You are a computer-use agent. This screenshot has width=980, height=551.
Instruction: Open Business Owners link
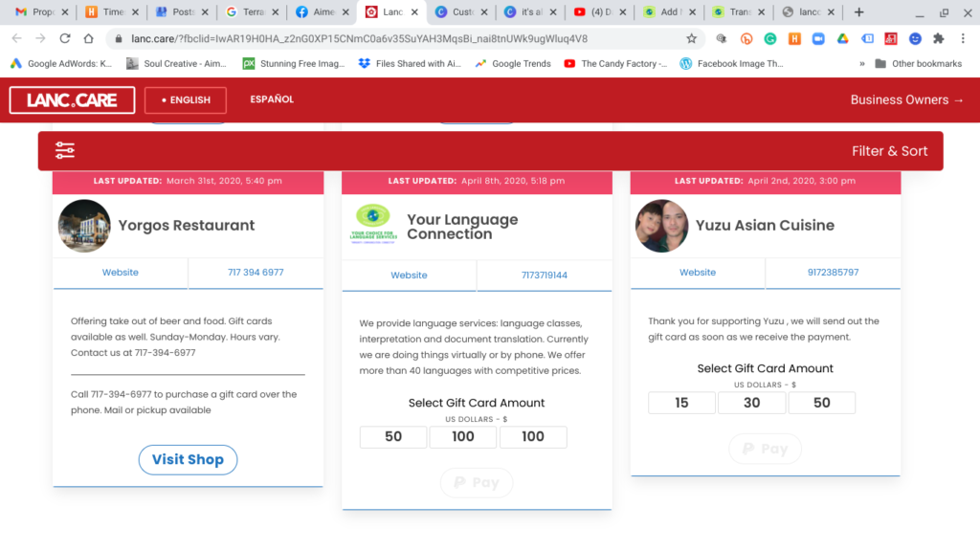907,99
